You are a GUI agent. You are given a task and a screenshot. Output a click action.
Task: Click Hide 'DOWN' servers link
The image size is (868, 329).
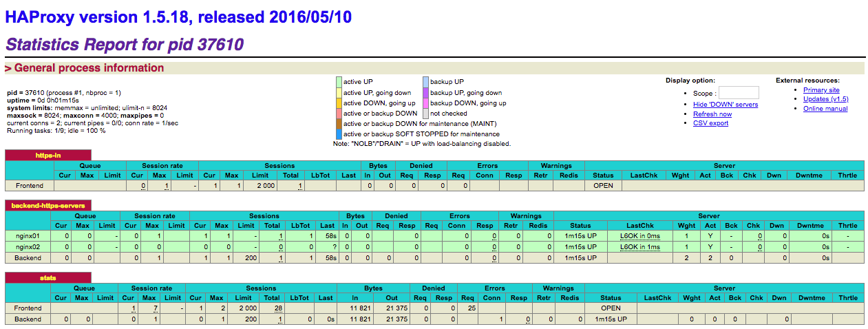[x=725, y=105]
